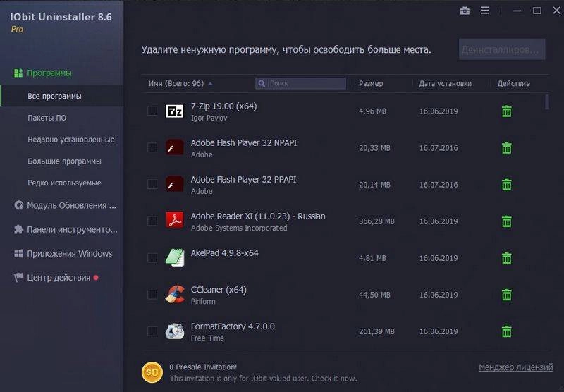Open Центр действия section
The width and height of the screenshot is (564, 392).
pyautogui.click(x=59, y=277)
